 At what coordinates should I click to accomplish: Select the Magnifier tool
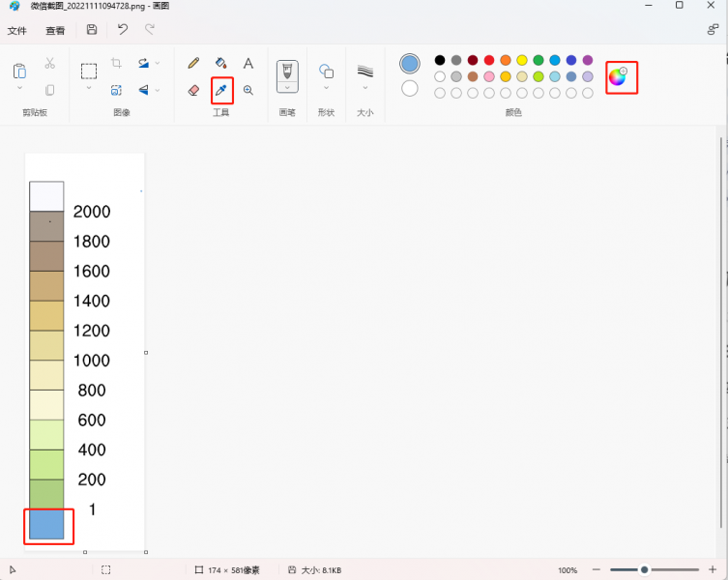tap(248, 90)
